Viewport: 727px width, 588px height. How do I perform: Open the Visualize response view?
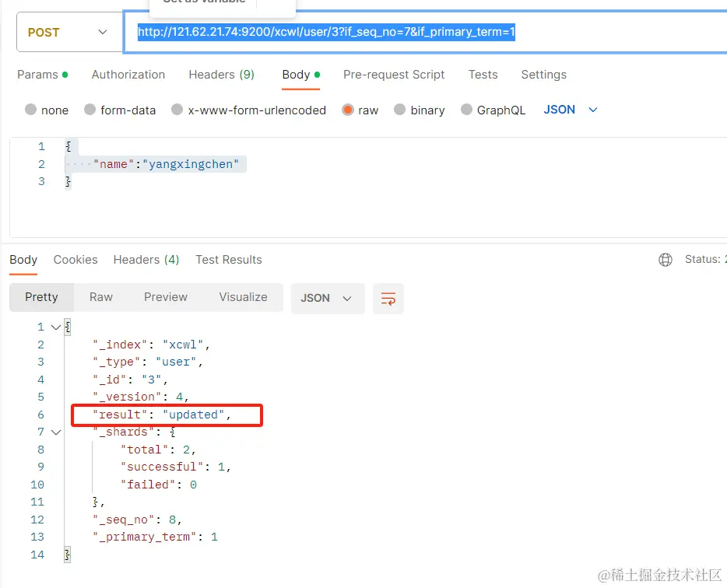tap(243, 297)
